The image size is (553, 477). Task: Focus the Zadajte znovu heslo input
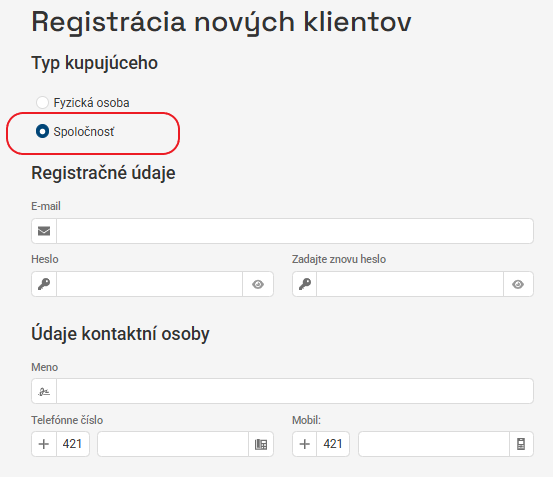coord(410,284)
